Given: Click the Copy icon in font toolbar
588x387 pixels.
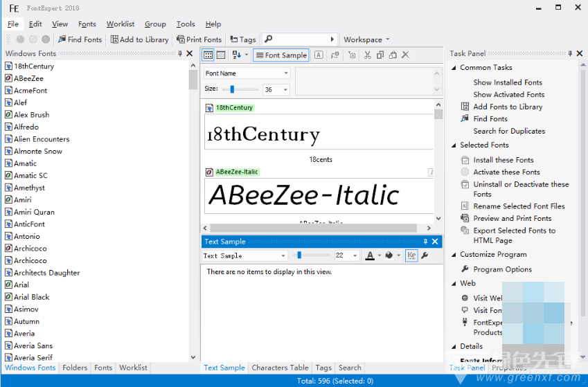Looking at the screenshot, I should (x=380, y=55).
